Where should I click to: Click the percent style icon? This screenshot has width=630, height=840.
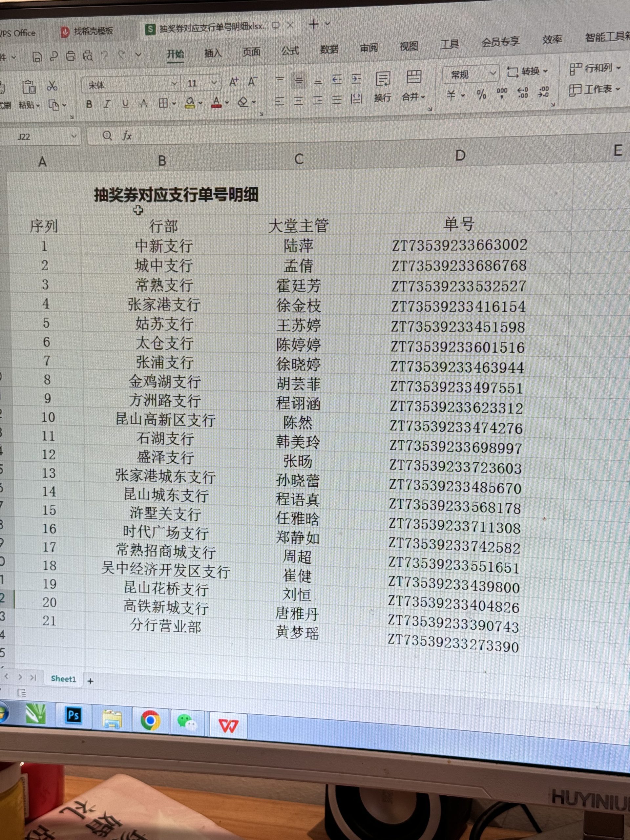[481, 94]
